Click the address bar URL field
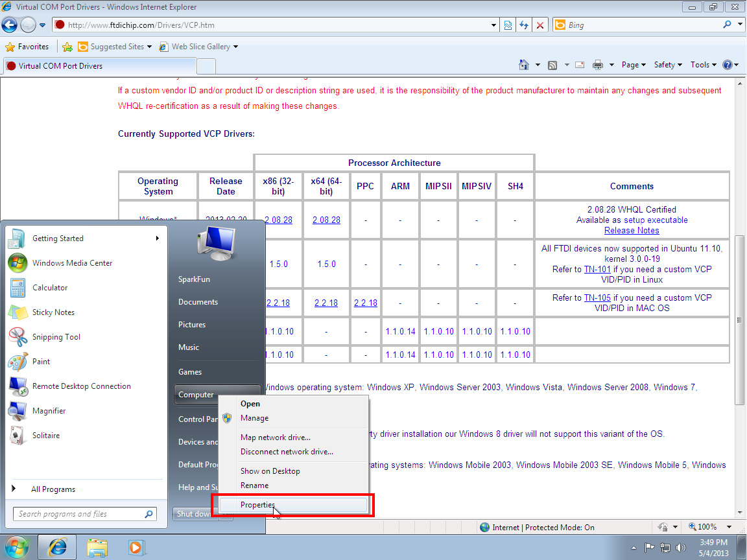Image resolution: width=747 pixels, height=560 pixels. 272,25
